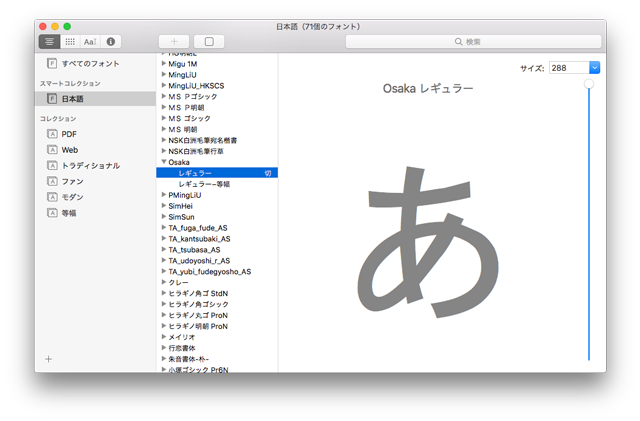The width and height of the screenshot is (640, 421).
Task: Select the ヒラギノ丸ゴ ProN font
Action: pos(198,316)
